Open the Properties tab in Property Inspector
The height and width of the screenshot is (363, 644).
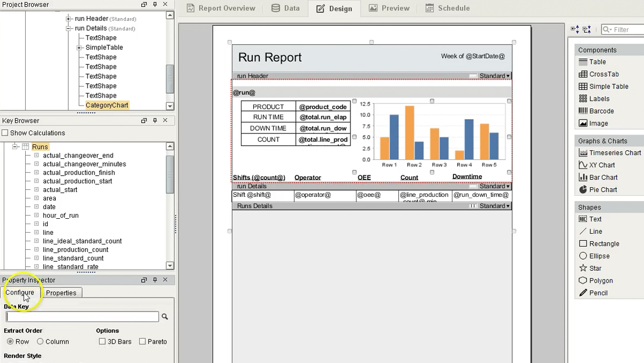[62, 293]
